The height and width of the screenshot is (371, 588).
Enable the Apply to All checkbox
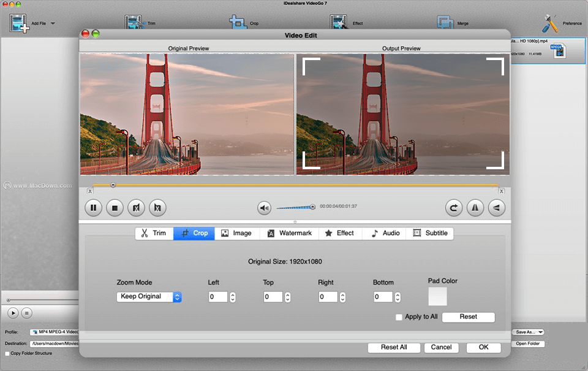[399, 317]
